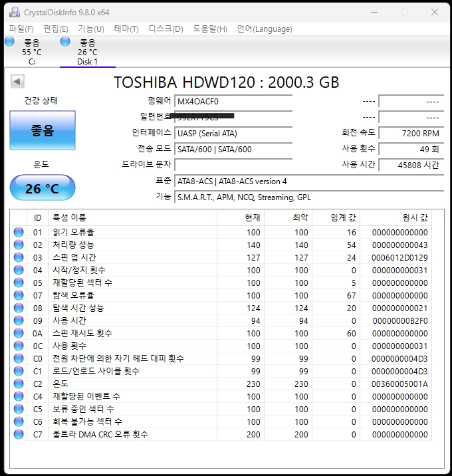The image size is (452, 476).
Task: Click status icon of row C7 울트라 DMA CRC
Action: pos(19,434)
